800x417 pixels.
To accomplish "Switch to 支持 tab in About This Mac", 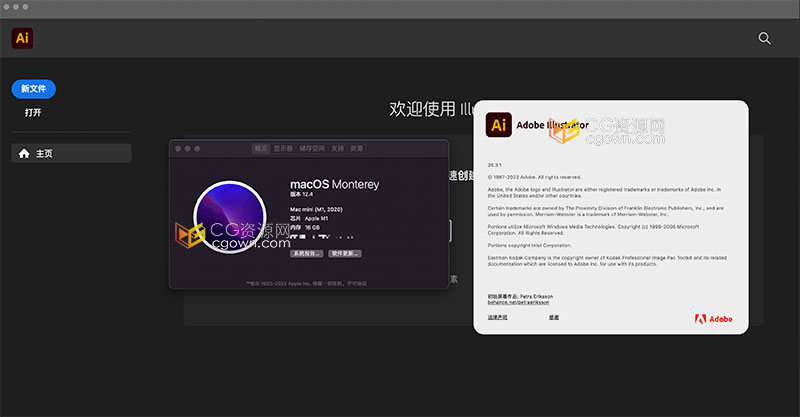I will [x=338, y=149].
